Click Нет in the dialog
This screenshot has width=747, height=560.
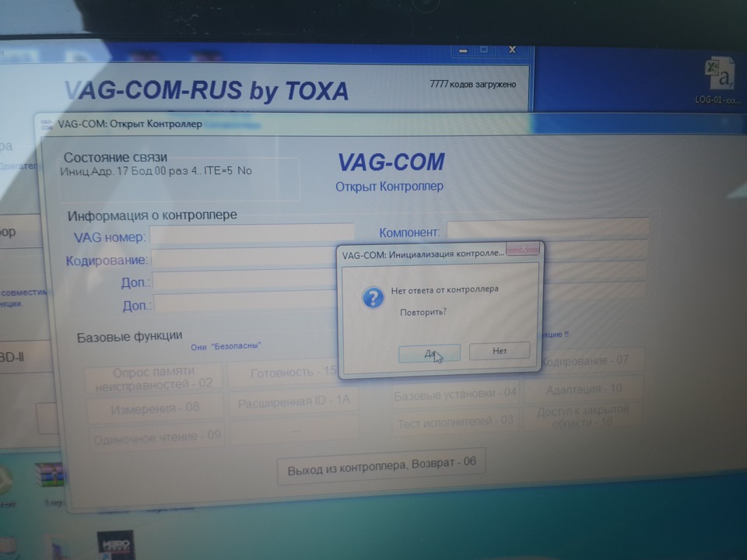(500, 351)
